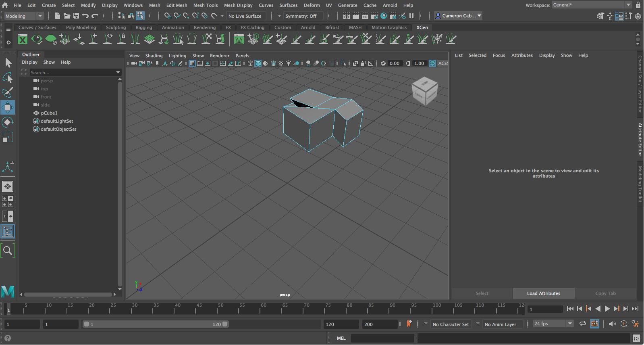Open the Outliner search filter dropdown
The width and height of the screenshot is (644, 345).
118,72
